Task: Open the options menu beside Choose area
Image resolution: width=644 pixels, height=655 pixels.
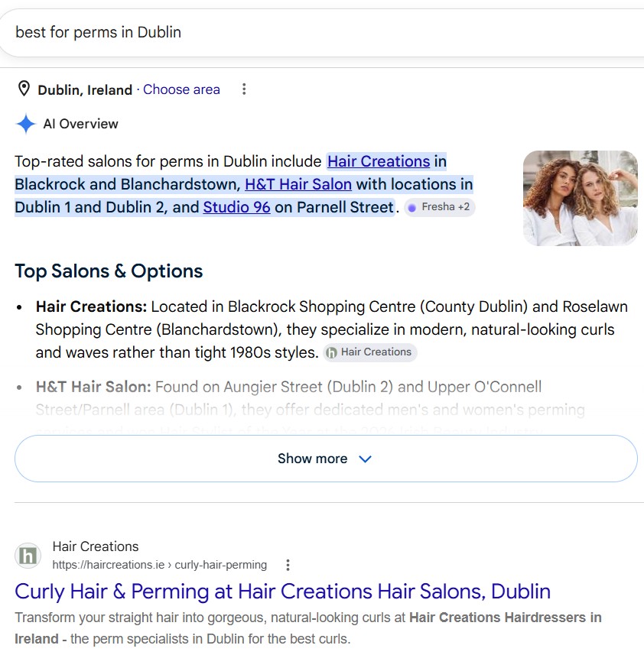Action: point(244,89)
